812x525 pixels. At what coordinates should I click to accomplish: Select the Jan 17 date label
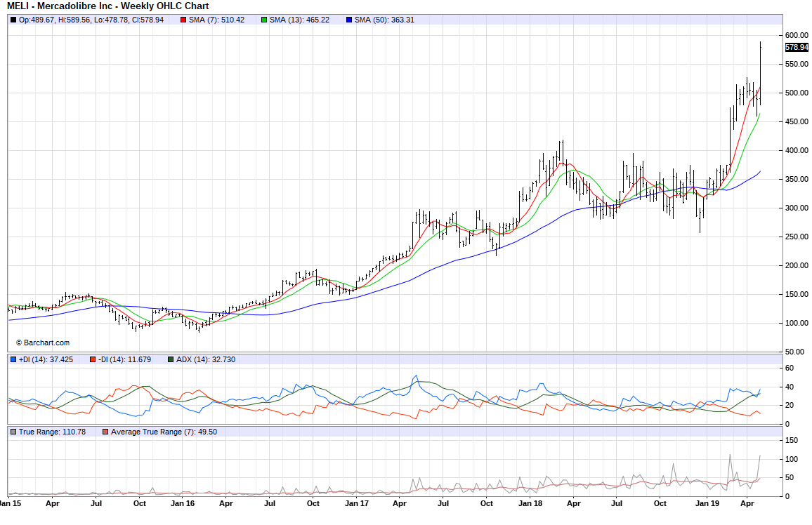(x=357, y=503)
